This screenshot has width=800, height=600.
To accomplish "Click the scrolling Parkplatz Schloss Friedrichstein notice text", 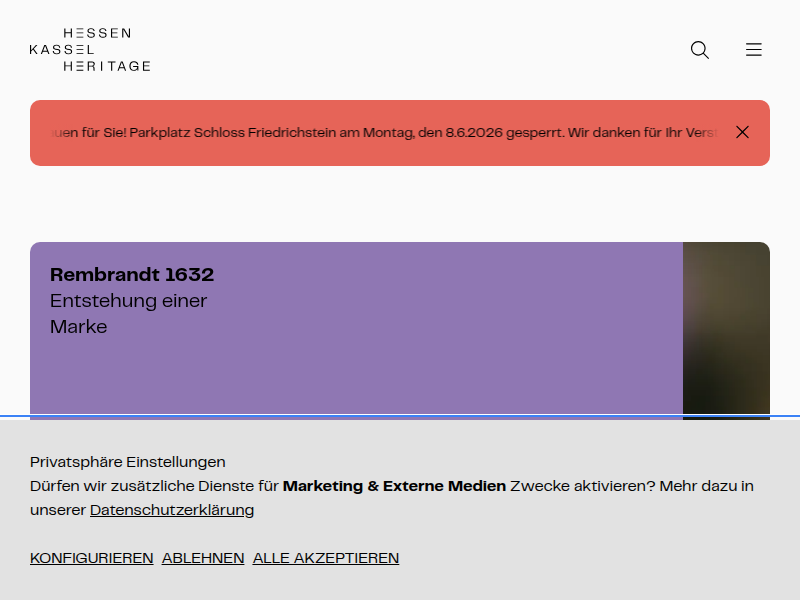I will tap(384, 133).
